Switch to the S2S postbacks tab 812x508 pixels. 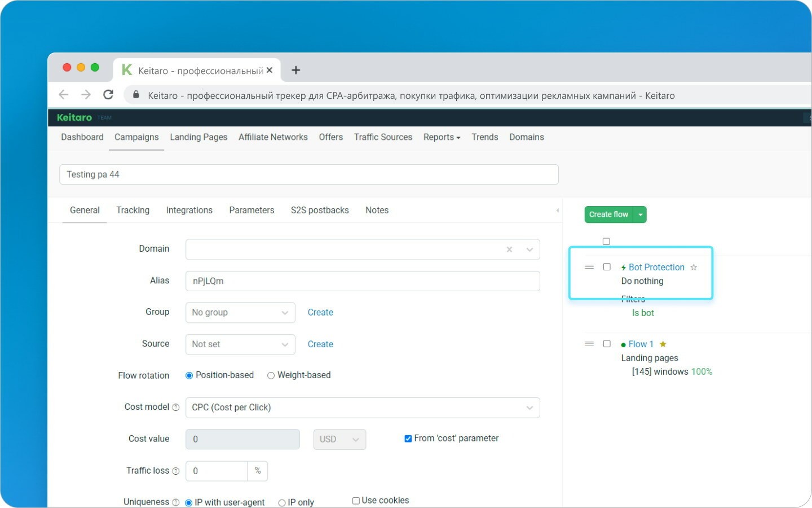[x=320, y=210]
